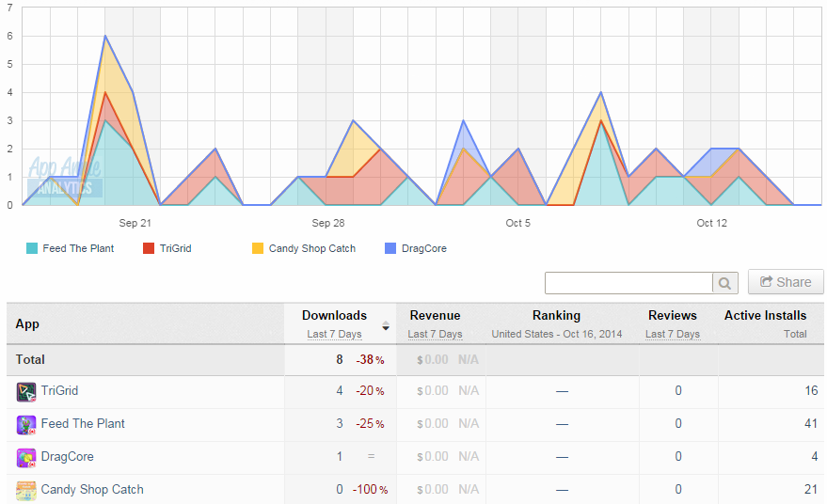The width and height of the screenshot is (827, 504).
Task: Toggle the TriGrid legend series
Action: [x=167, y=248]
